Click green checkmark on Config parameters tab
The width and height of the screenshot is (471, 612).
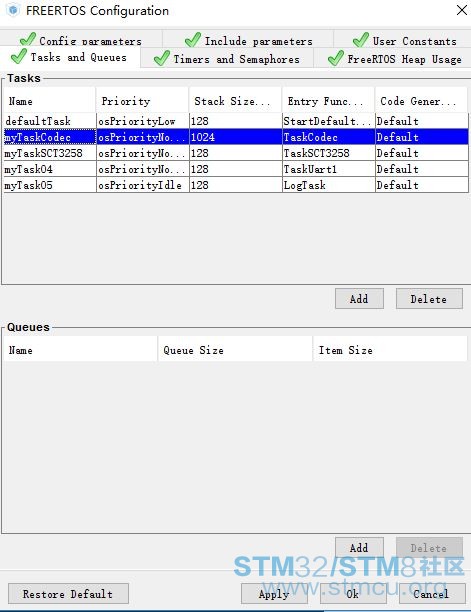[27, 39]
